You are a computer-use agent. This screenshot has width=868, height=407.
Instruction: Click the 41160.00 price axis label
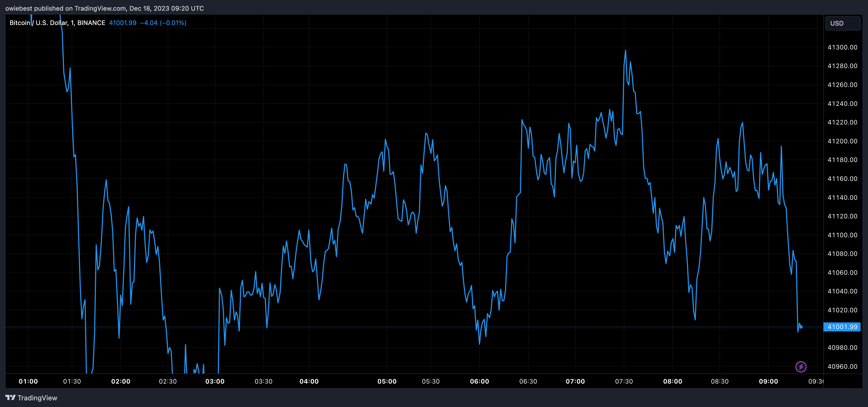point(842,178)
